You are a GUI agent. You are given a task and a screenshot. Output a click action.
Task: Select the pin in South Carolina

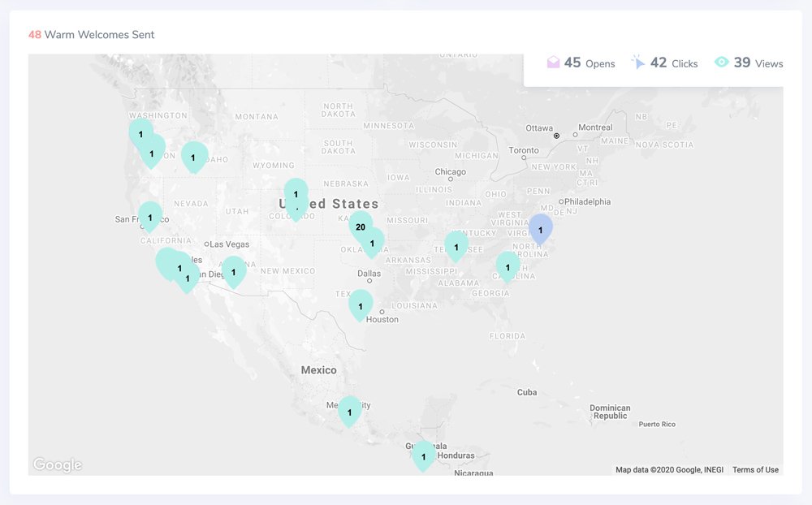(x=508, y=265)
